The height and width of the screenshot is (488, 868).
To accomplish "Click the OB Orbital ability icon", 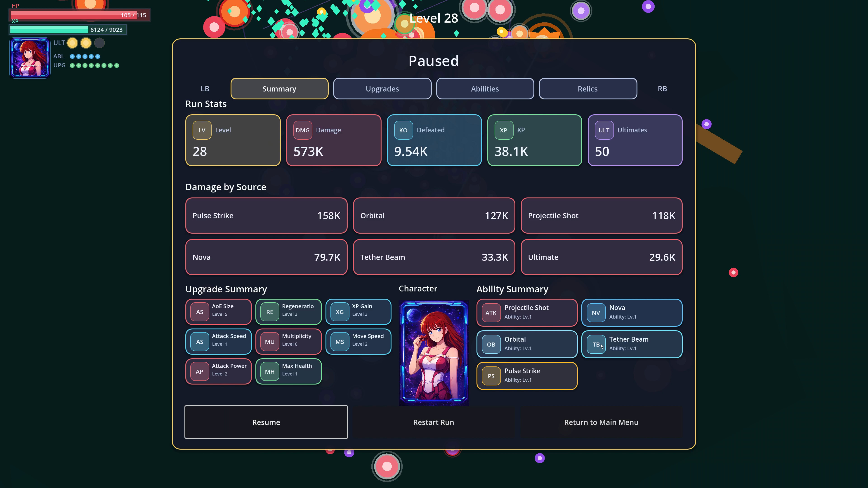I will point(491,344).
